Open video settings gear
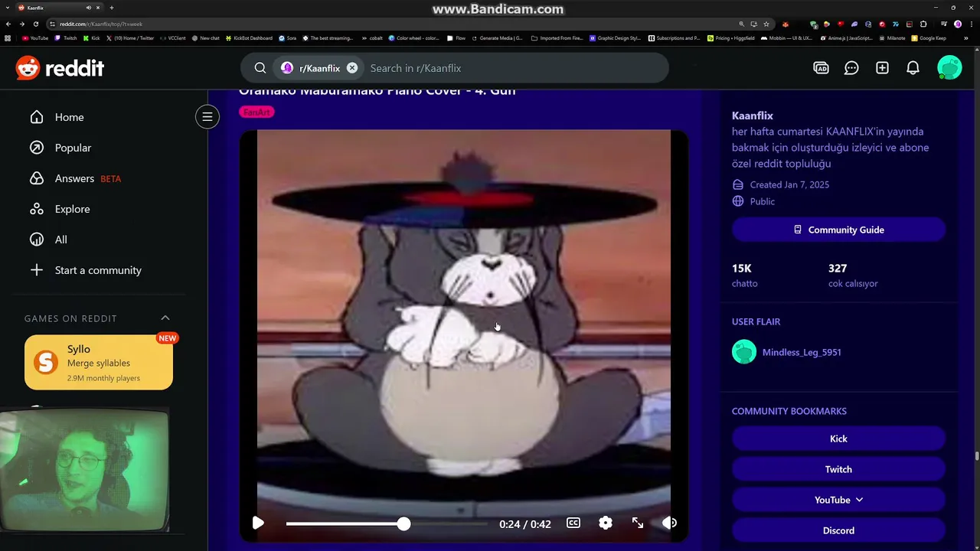Screen dimensions: 980x551 [x=606, y=523]
